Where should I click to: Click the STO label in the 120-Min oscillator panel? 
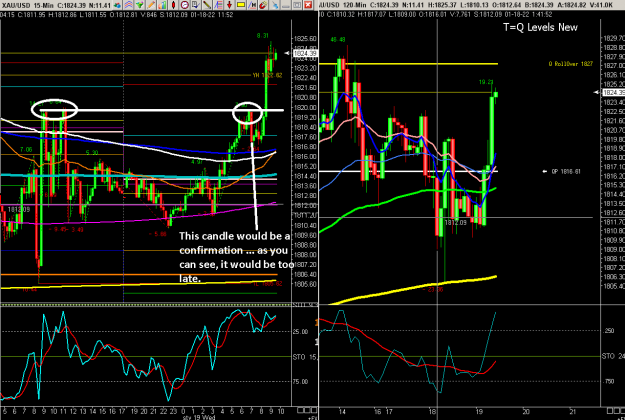[x=608, y=356]
